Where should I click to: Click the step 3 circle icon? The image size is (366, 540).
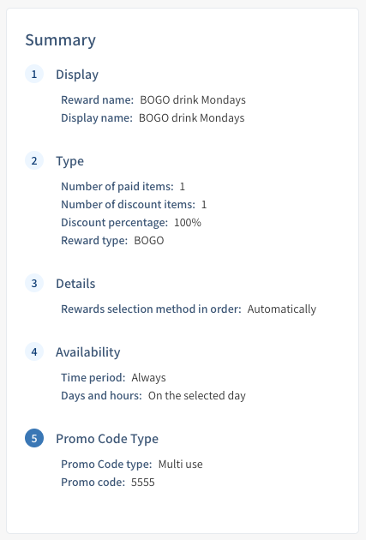click(x=34, y=283)
